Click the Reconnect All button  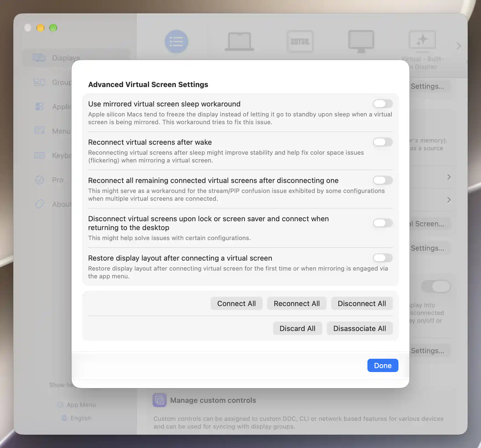(297, 304)
